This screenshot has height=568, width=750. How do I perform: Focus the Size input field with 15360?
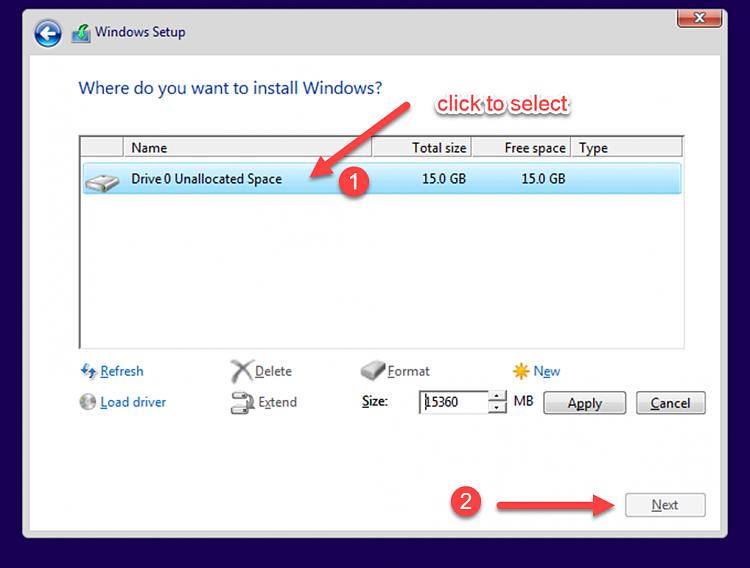[454, 402]
